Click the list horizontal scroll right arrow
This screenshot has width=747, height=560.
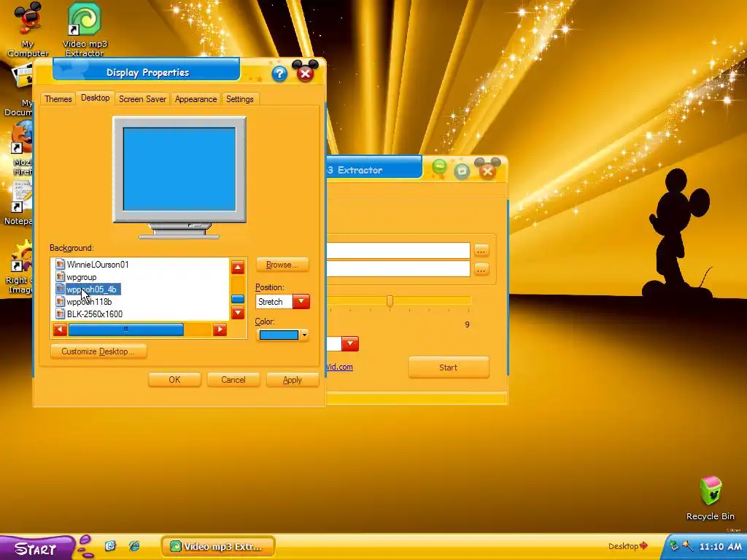tap(220, 330)
